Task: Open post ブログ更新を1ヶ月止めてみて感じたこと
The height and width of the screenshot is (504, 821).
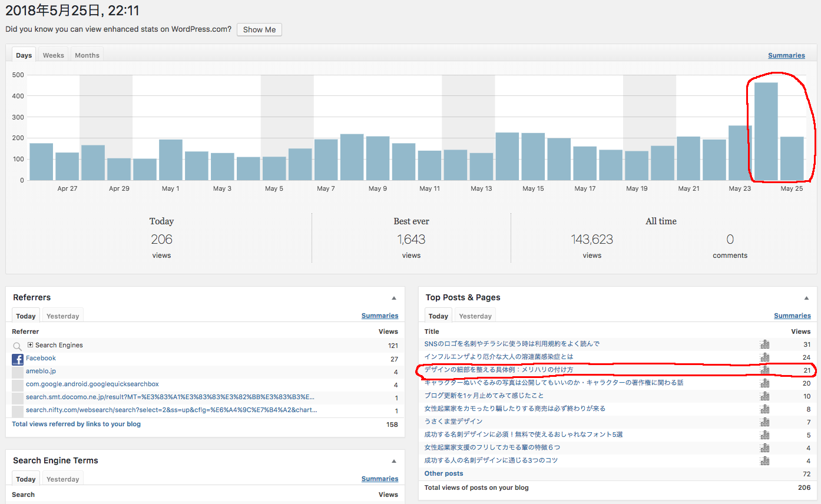Action: pyautogui.click(x=484, y=396)
